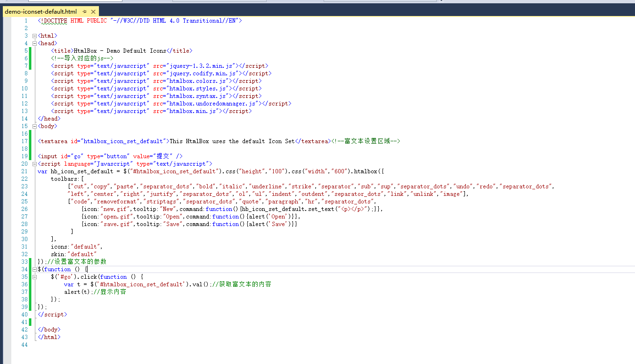Screen dimensions: 635x364
Task: Click the "jquery-1.3.2.min.js" src value
Action: coord(202,66)
